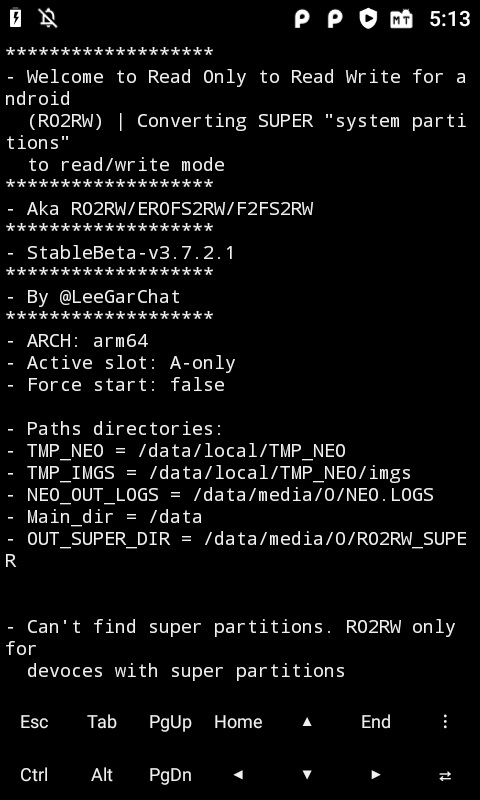This screenshot has height=800, width=480.
Task: Tap the right arrow key
Action: [376, 775]
